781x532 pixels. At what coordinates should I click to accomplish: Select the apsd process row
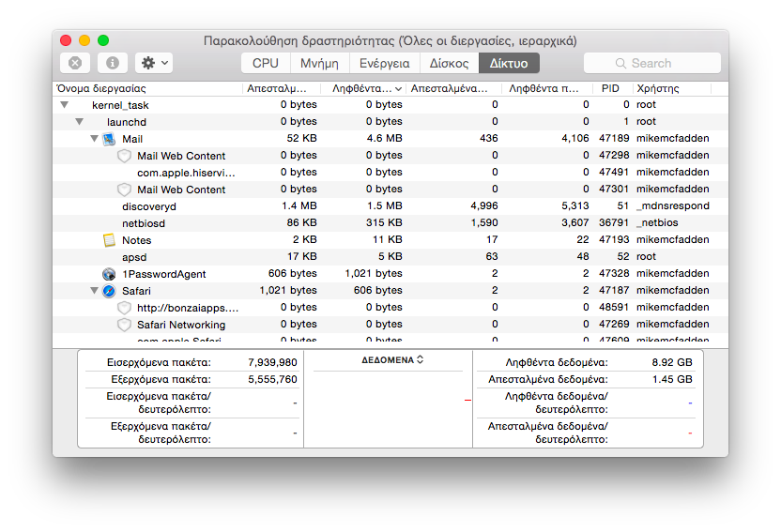pos(390,257)
